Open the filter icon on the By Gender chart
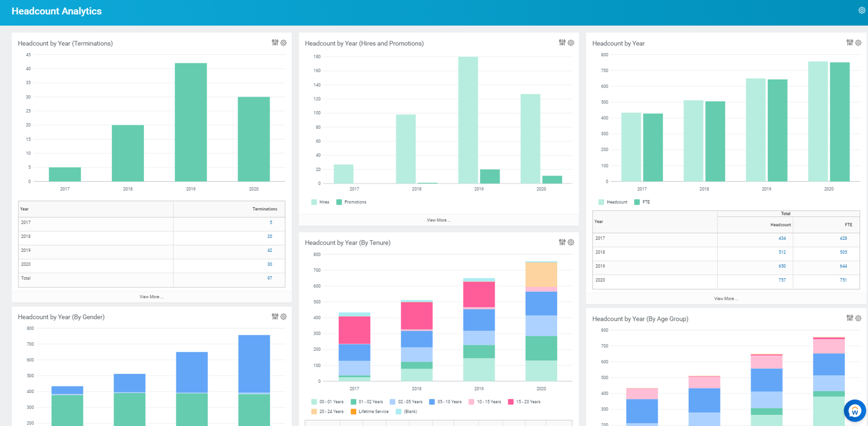The image size is (868, 426). [275, 317]
